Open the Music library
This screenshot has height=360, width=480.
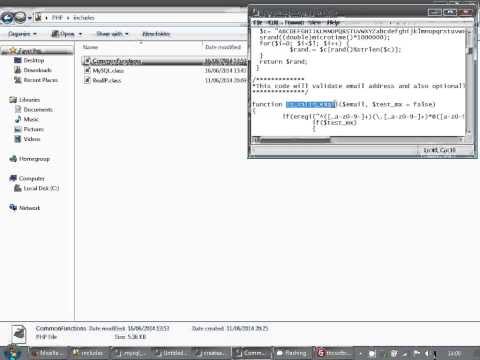click(x=31, y=119)
